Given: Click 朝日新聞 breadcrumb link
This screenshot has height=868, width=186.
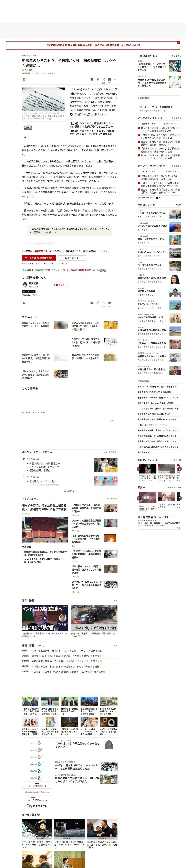Looking at the screenshot, I should 25,56.
